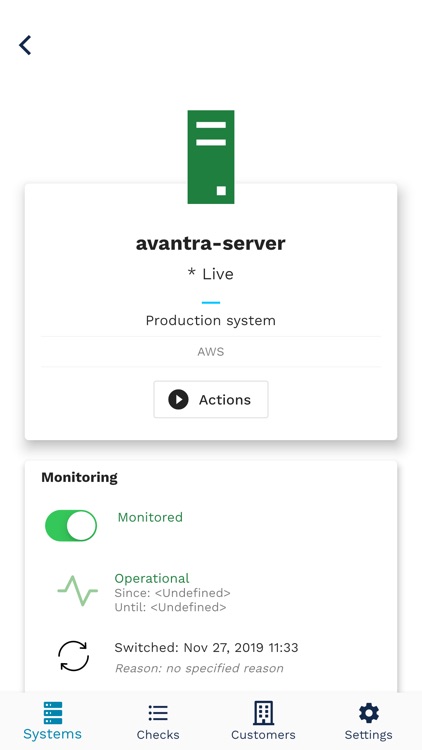Tap 'Since: <Undefined>' text
This screenshot has height=750, width=422.
pos(172,593)
